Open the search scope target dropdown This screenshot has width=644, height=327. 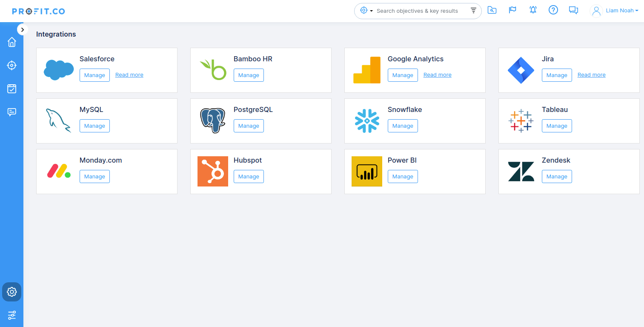(366, 11)
